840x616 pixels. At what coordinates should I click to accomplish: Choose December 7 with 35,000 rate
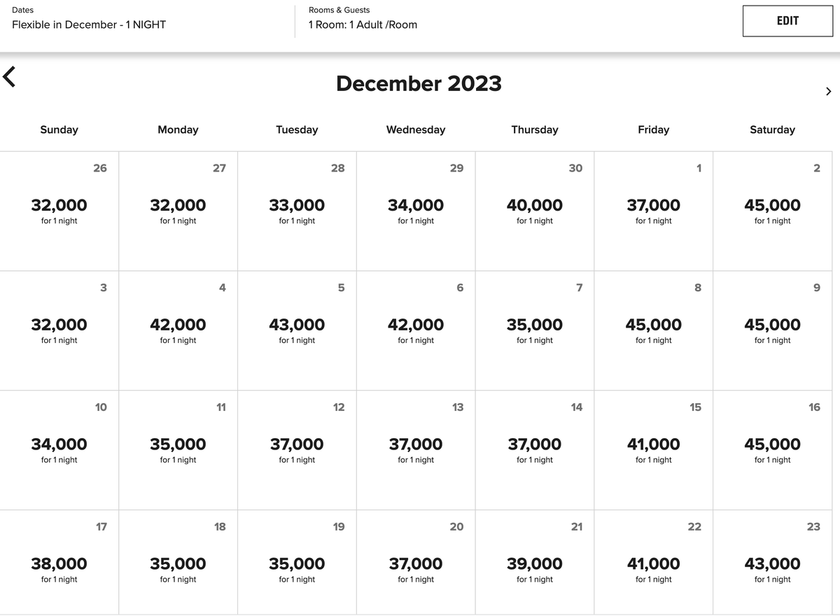click(535, 329)
